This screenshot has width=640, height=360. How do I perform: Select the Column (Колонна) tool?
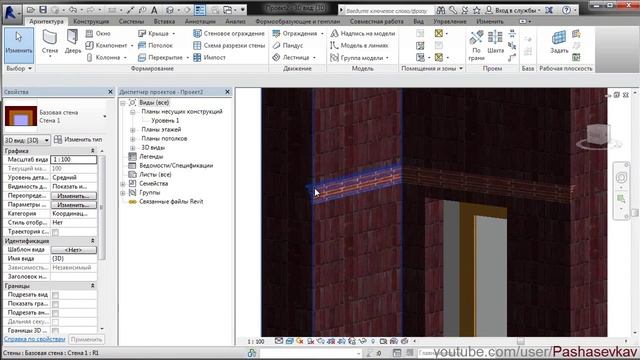point(104,58)
